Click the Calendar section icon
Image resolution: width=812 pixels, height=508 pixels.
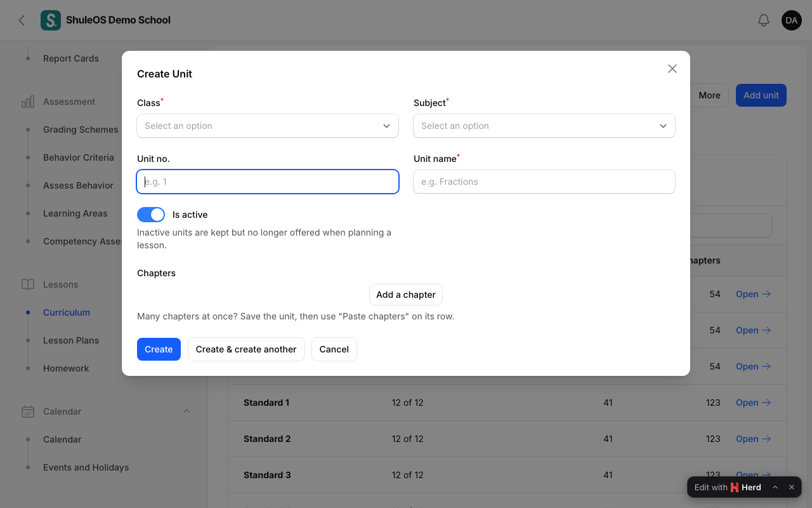(28, 411)
